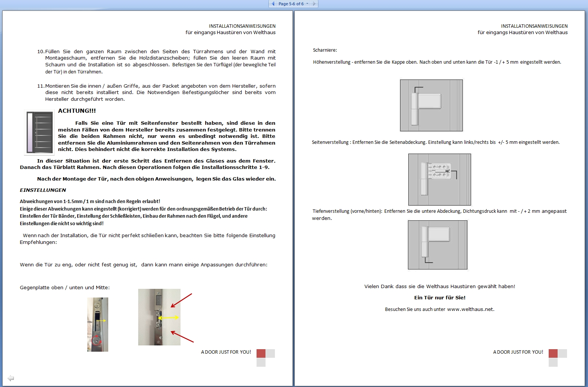Click INSTALLATIONSANWEISUNGEN header on the left page
This screenshot has height=387, width=588.
pos(242,26)
